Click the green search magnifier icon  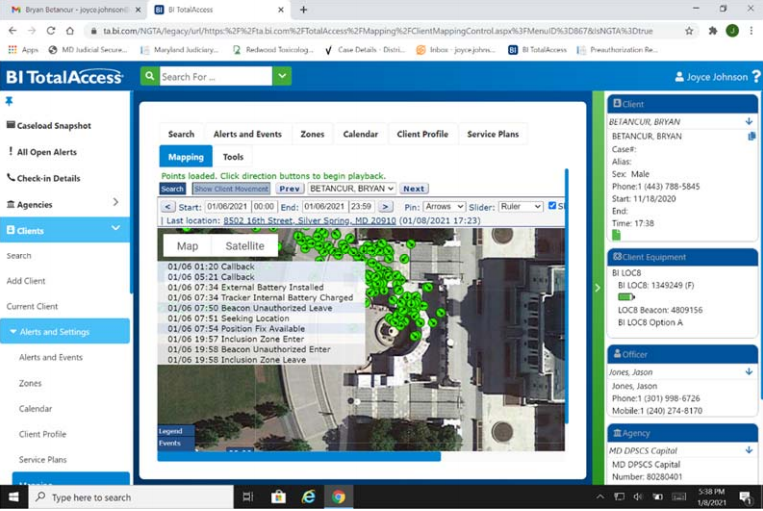coord(149,77)
